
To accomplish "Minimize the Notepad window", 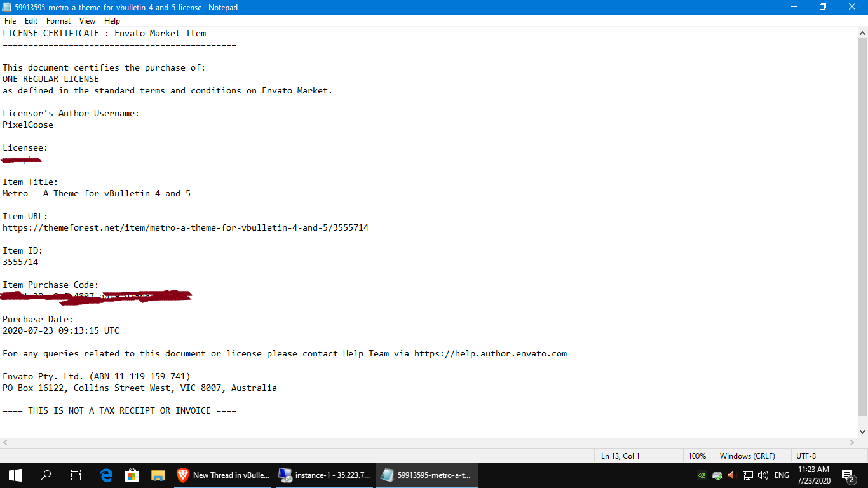I will 794,7.
